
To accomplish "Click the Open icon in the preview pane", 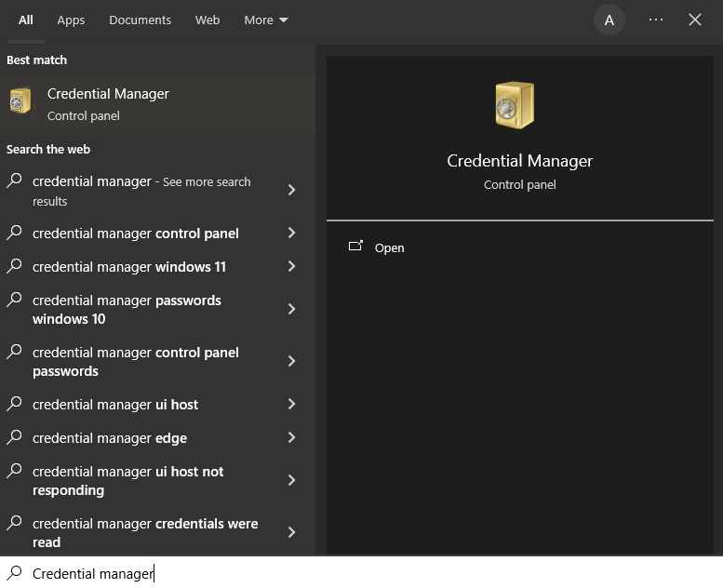I will point(355,247).
